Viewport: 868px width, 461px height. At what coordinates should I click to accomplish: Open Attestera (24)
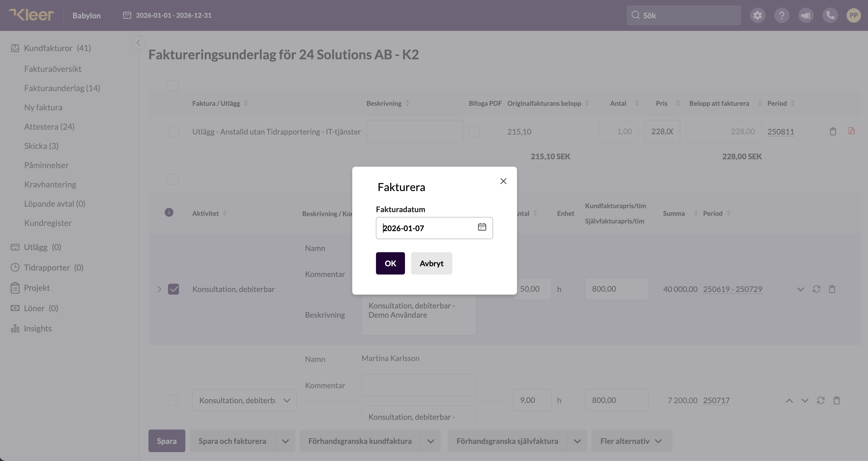(x=49, y=127)
